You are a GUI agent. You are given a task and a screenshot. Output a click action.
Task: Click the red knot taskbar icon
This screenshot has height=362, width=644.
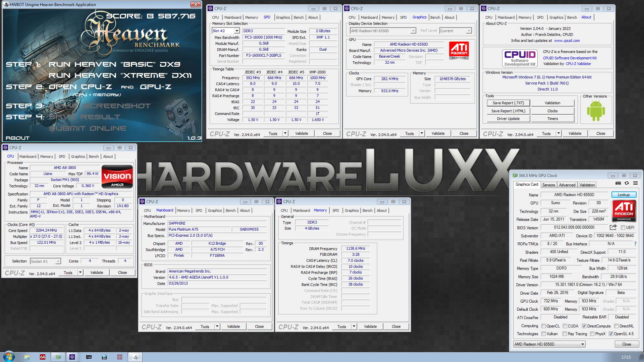(120, 357)
